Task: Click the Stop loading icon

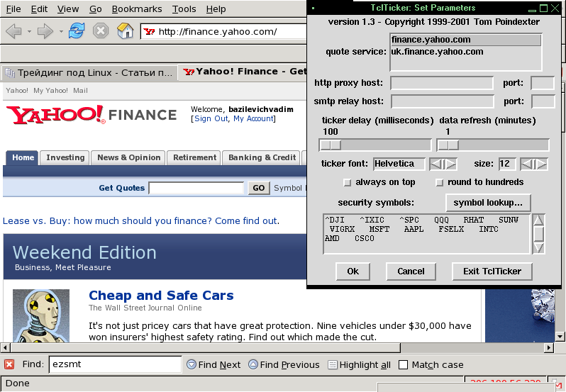Action: point(101,31)
